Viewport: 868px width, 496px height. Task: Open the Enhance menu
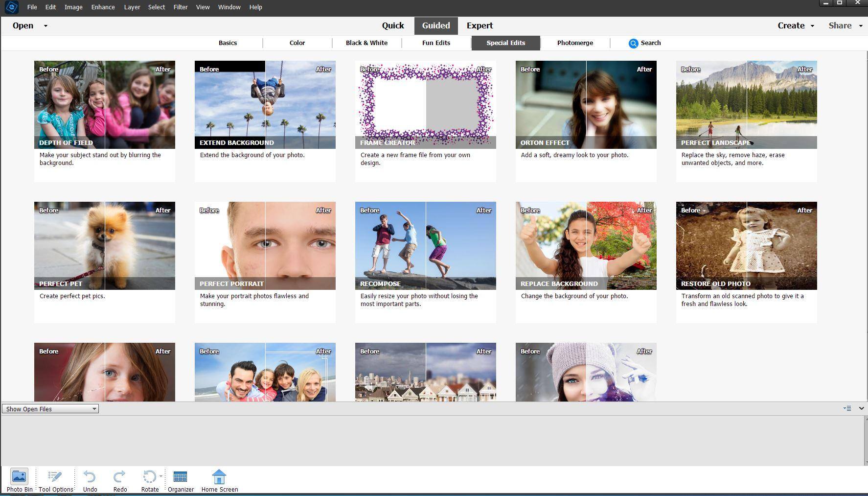point(103,7)
